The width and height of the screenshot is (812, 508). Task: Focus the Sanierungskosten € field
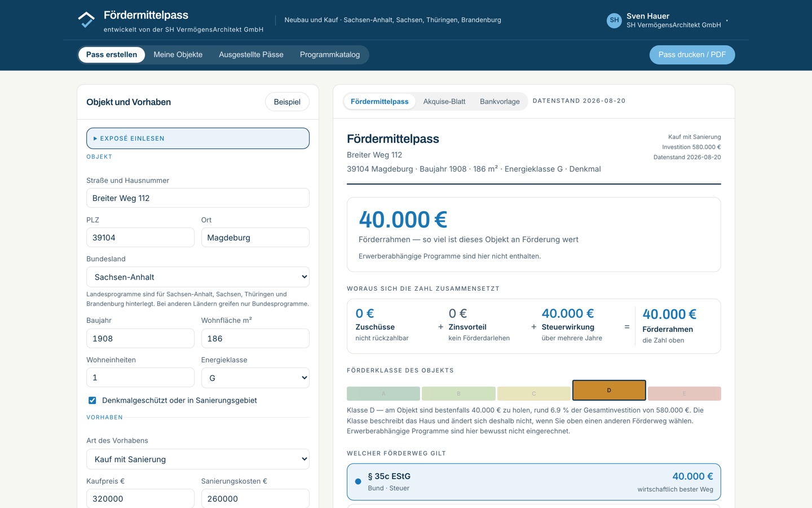click(255, 499)
